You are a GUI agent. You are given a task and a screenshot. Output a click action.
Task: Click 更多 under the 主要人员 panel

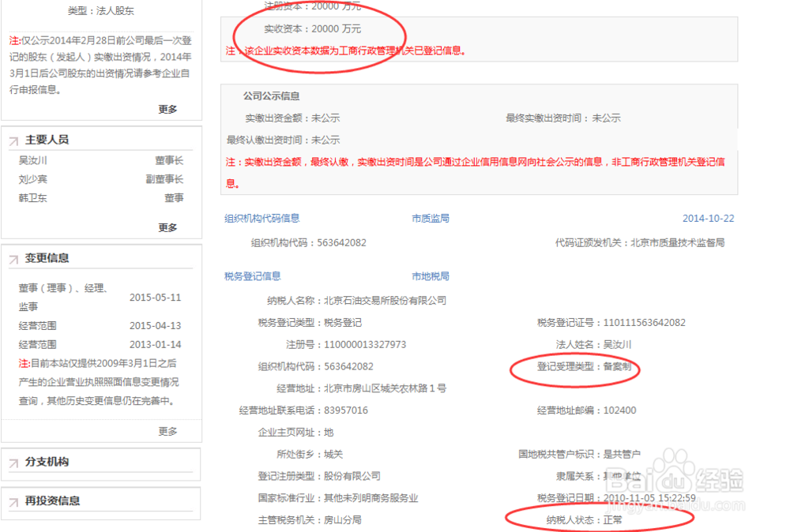(167, 227)
